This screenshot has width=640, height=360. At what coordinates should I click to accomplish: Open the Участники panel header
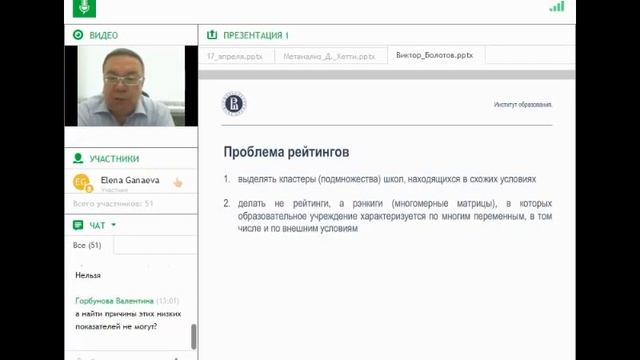click(114, 159)
